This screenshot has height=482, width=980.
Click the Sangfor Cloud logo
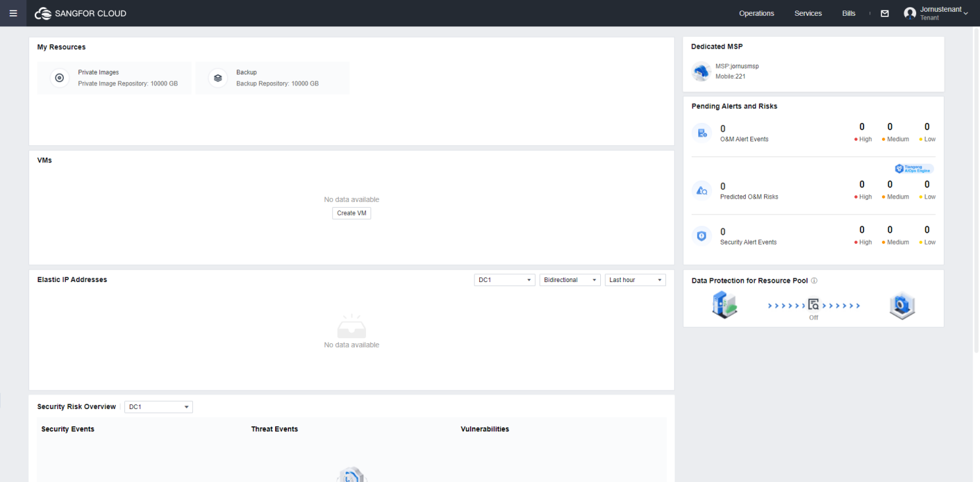(80, 13)
